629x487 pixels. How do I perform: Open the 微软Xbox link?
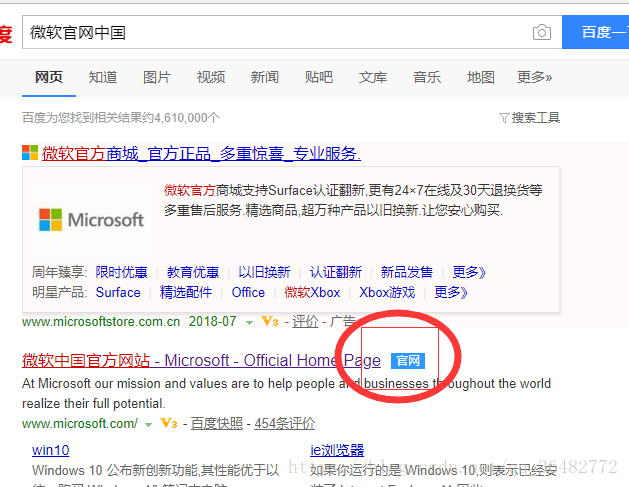point(312,292)
